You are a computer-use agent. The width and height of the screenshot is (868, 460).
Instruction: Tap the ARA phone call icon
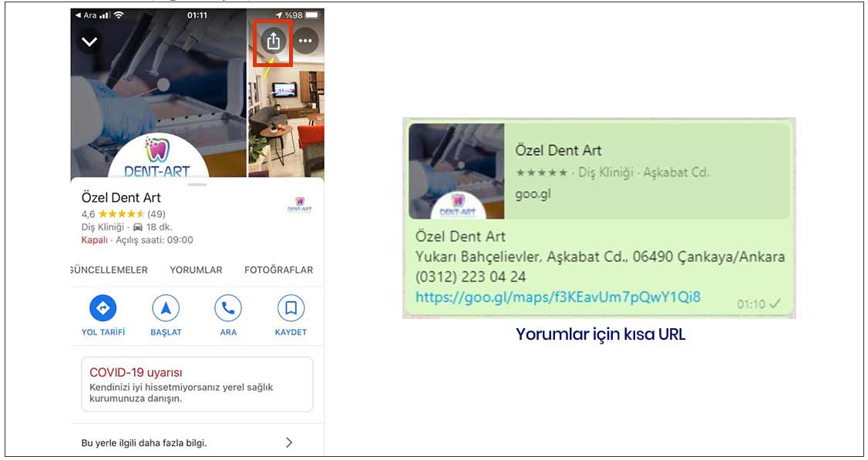click(x=228, y=307)
